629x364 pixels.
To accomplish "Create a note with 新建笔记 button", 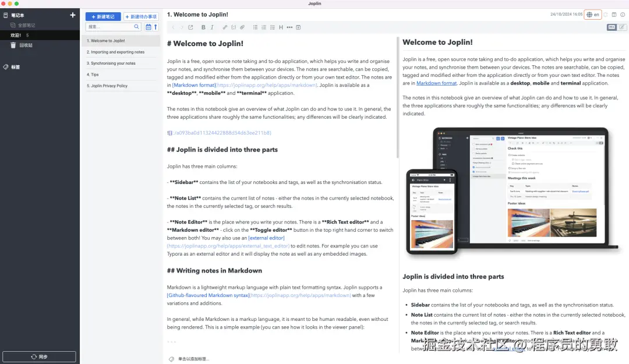I will pos(103,16).
